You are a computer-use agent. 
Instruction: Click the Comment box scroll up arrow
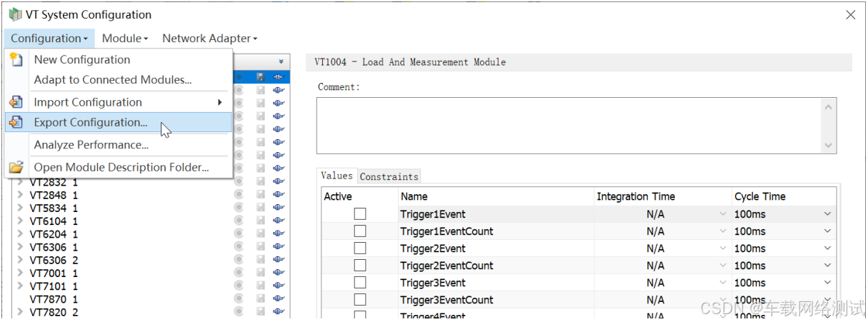(829, 107)
